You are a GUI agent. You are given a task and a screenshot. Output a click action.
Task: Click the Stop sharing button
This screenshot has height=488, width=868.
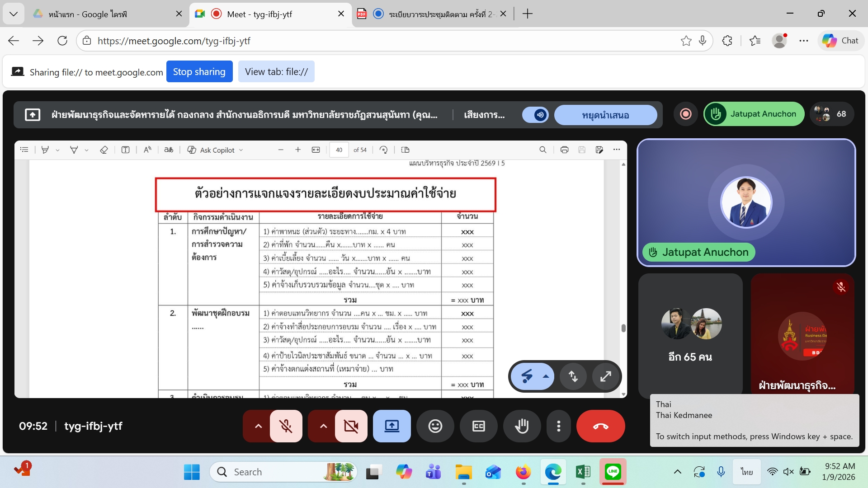pos(199,72)
